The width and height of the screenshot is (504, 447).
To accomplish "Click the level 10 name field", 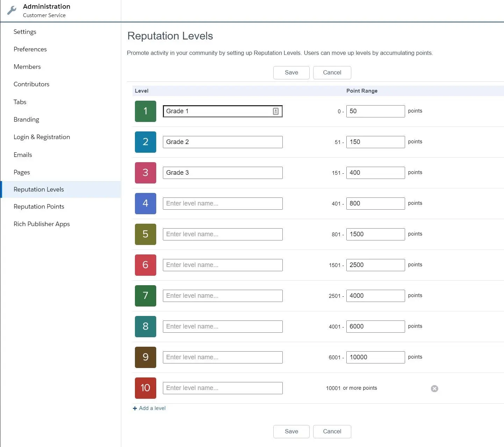I will tap(223, 388).
